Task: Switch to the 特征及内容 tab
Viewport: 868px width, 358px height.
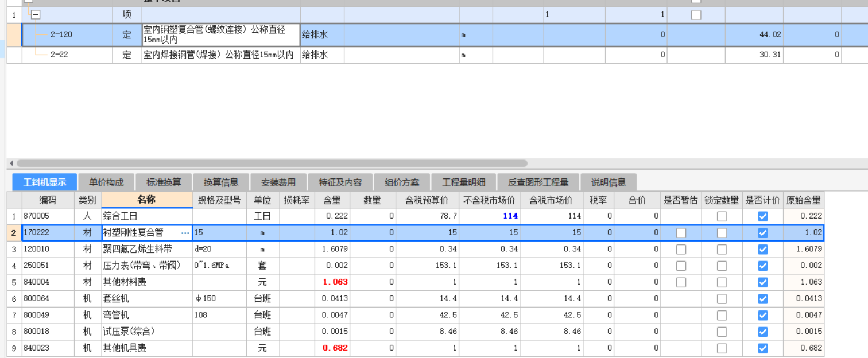Action: 340,182
